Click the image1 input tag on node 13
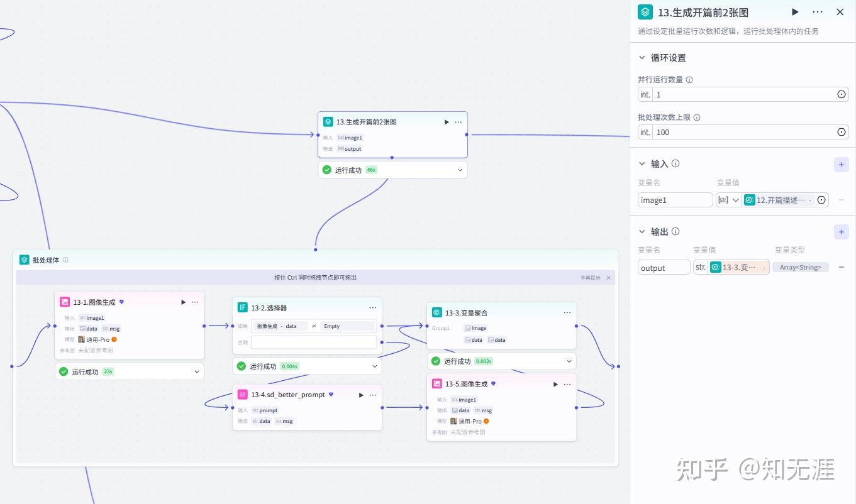The height and width of the screenshot is (504, 856). click(x=350, y=138)
